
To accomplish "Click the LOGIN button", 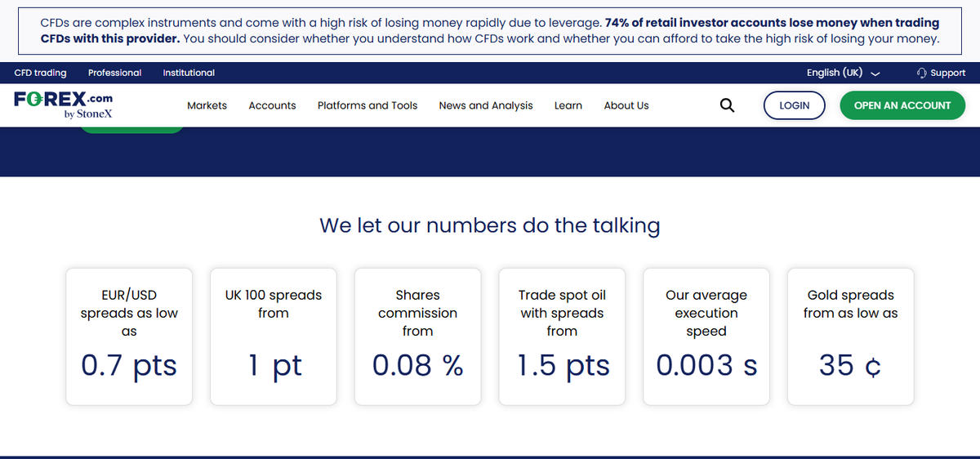I will 795,105.
